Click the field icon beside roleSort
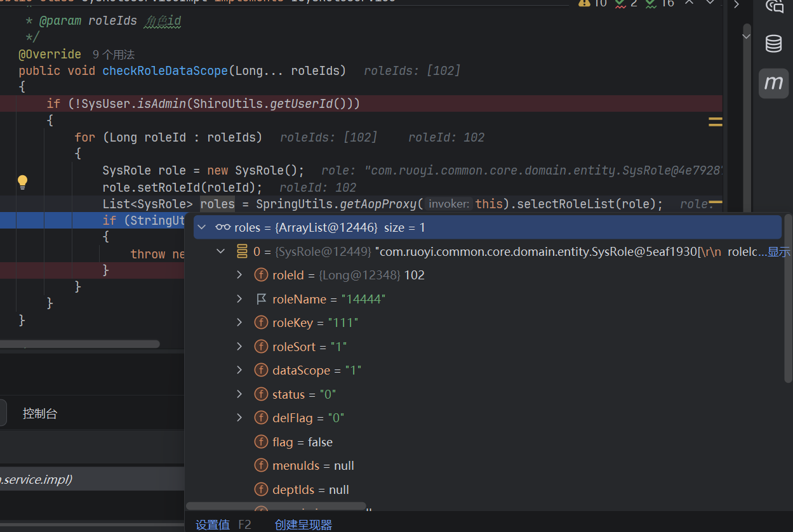This screenshot has width=793, height=532. pyautogui.click(x=261, y=347)
